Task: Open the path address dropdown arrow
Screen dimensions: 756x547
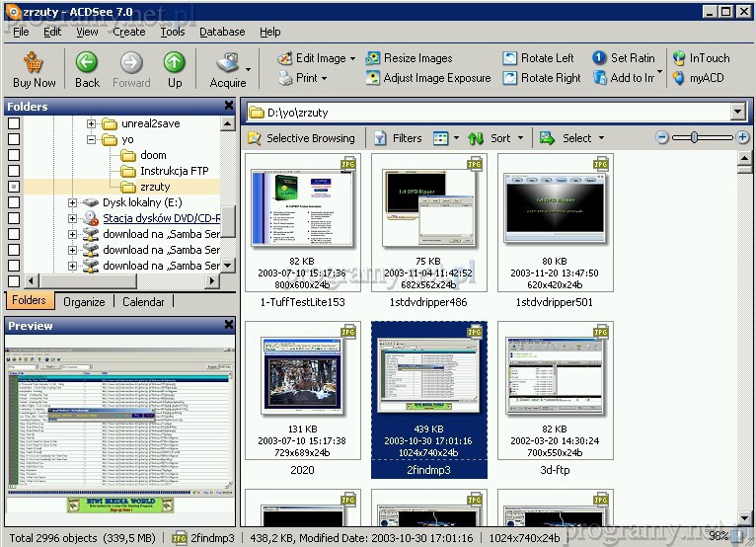Action: point(739,113)
